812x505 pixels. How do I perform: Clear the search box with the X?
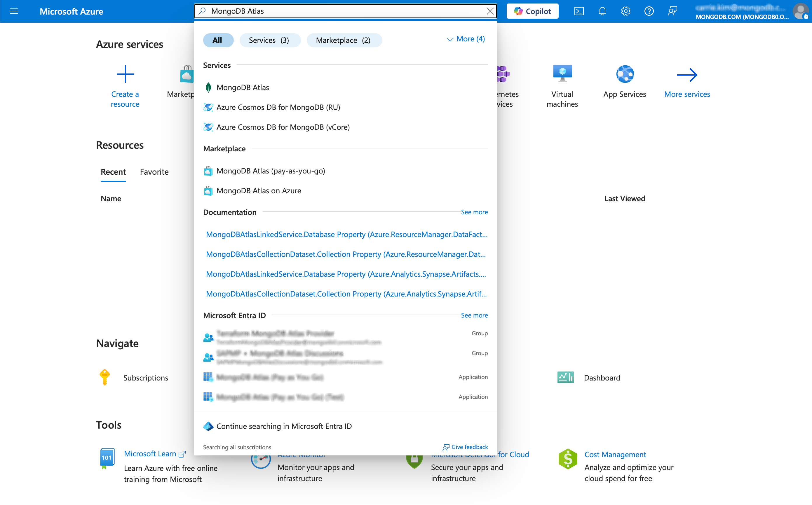pos(490,11)
